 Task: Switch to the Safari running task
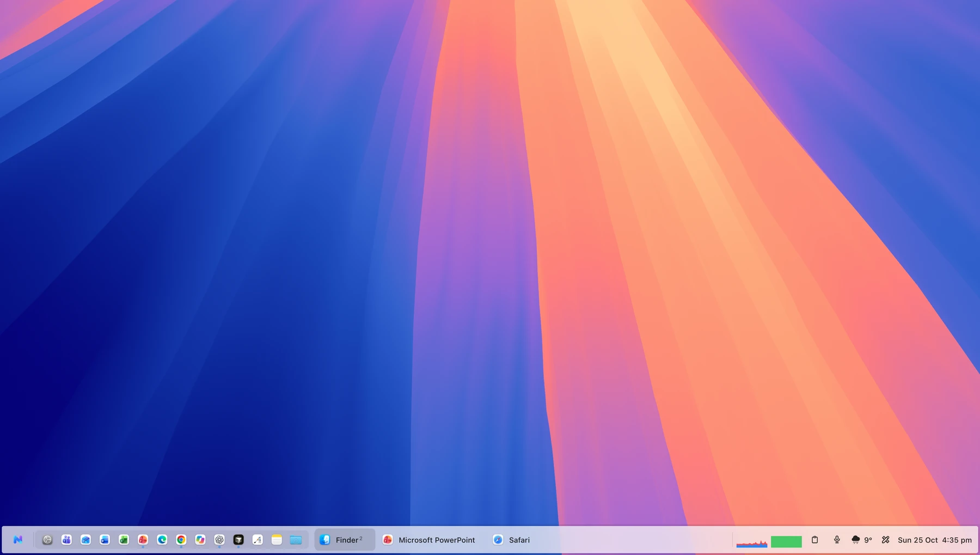click(512, 540)
